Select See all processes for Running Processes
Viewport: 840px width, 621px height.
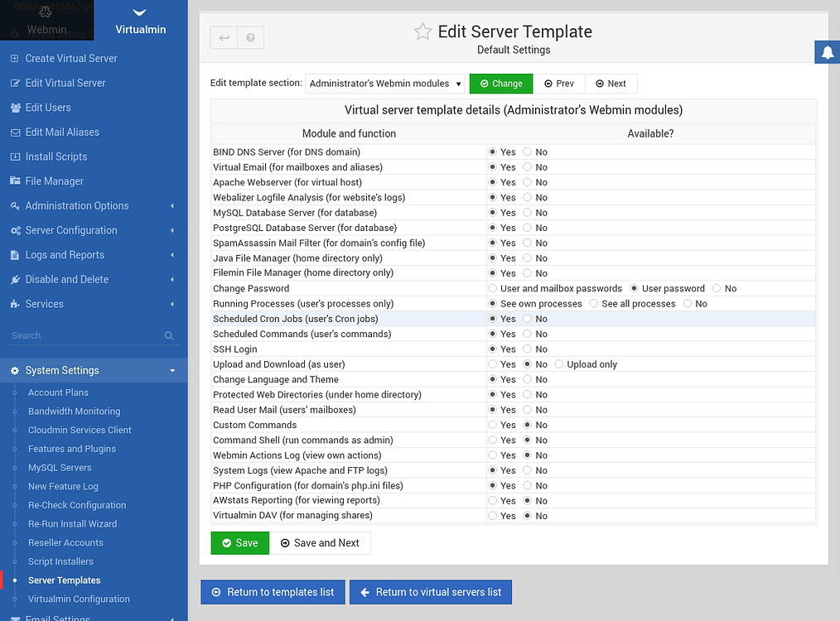click(593, 303)
